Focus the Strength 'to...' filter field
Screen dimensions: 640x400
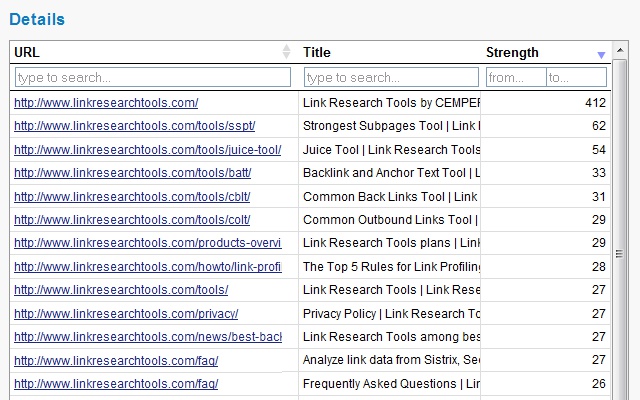576,77
